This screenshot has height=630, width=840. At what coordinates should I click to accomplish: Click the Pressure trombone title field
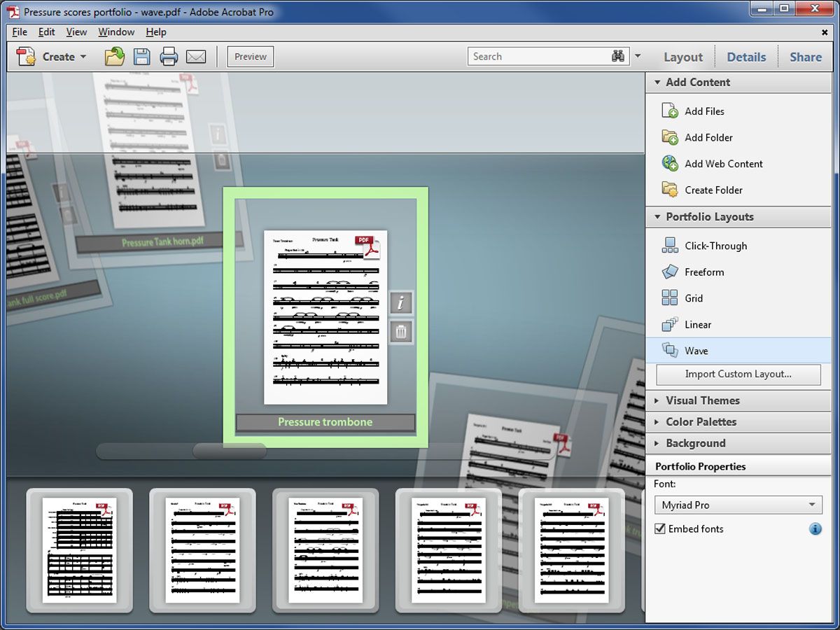coord(325,422)
